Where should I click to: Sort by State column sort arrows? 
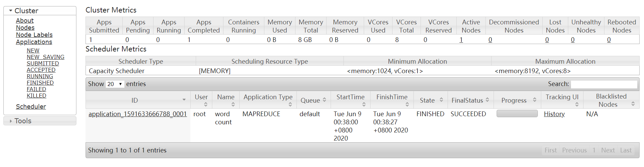441,100
